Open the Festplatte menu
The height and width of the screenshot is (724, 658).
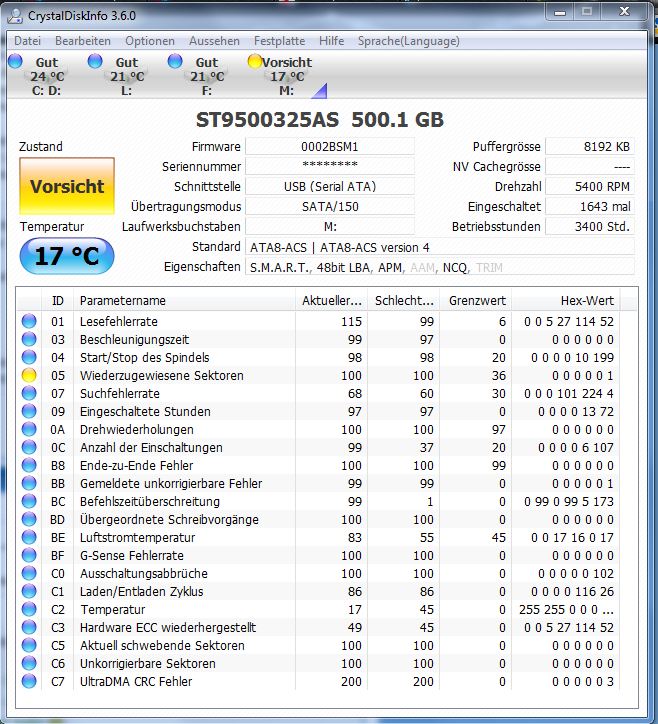tap(279, 41)
